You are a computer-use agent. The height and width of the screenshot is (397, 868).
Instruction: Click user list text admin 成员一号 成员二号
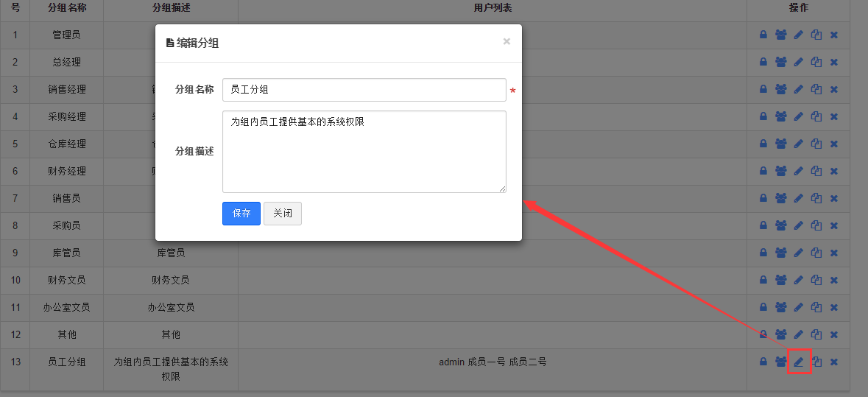coord(493,362)
